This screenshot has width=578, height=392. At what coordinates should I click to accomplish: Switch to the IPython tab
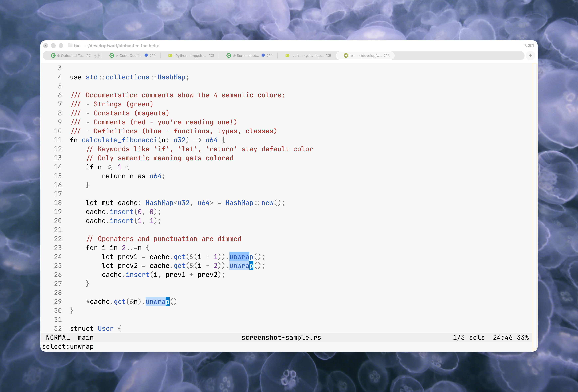coord(190,55)
